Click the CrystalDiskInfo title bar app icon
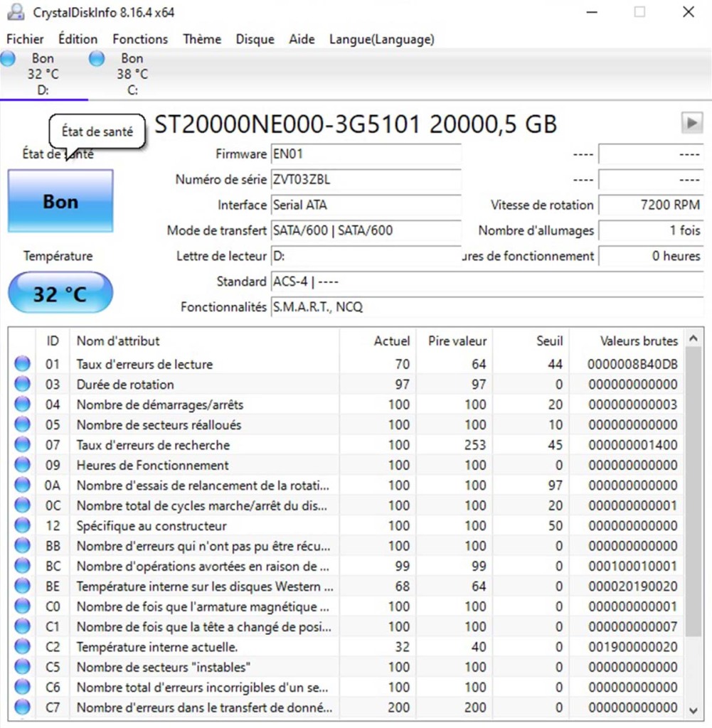 point(16,12)
